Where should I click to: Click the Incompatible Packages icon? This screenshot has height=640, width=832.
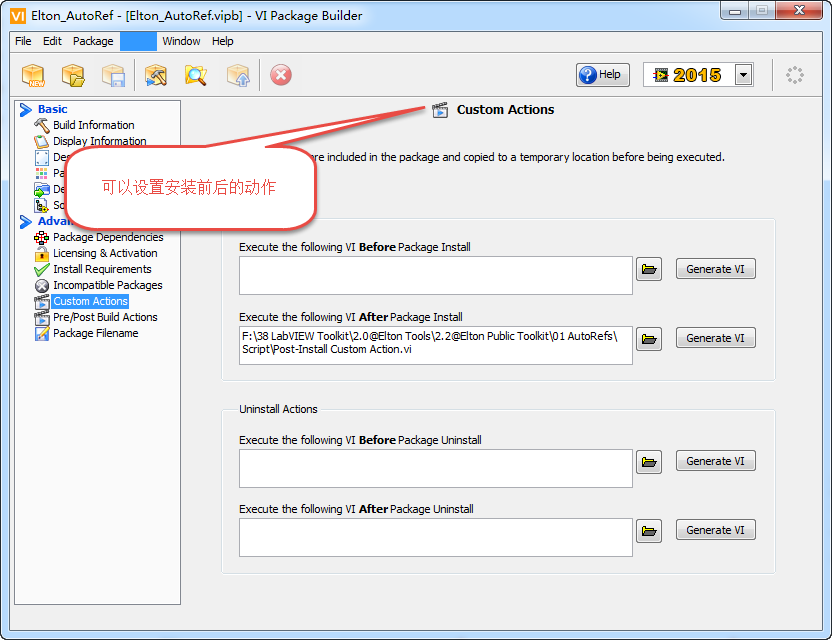[41, 286]
